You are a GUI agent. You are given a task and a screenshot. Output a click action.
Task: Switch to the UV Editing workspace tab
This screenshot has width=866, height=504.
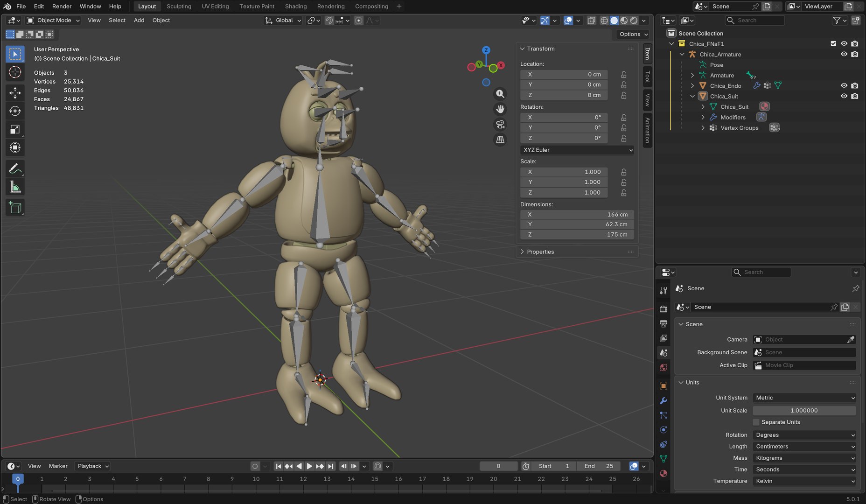coord(215,6)
